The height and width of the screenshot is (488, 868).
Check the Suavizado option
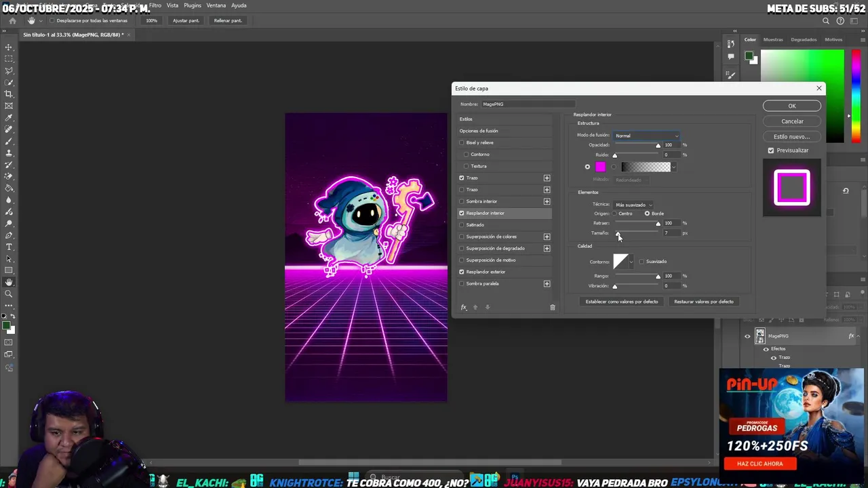642,262
